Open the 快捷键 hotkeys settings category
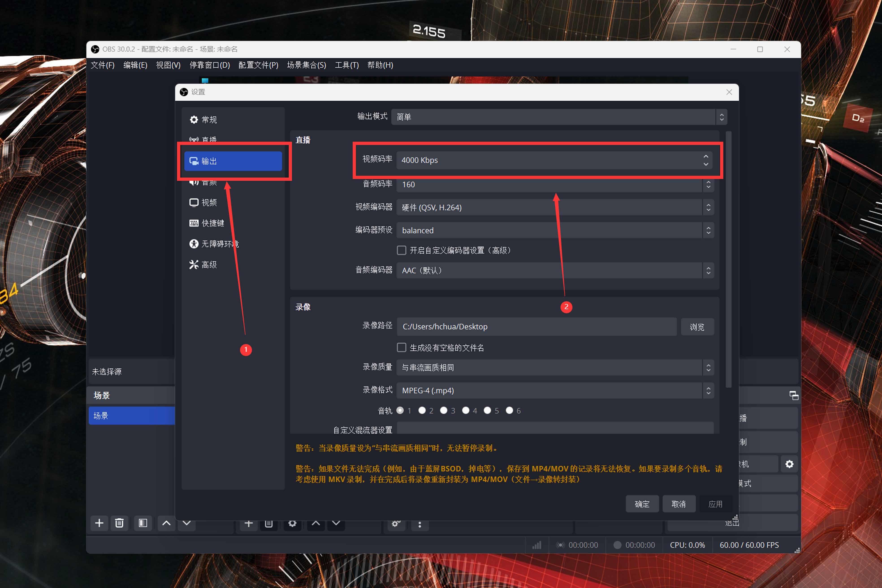 [x=233, y=223]
